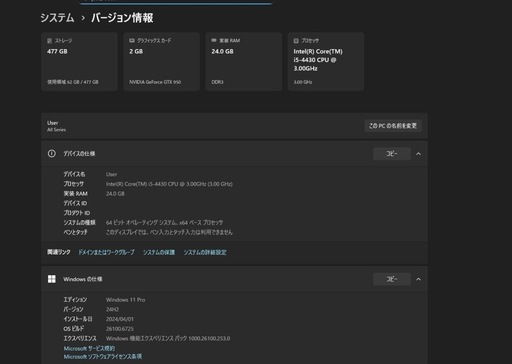Click the システム breadcrumb link

(57, 18)
